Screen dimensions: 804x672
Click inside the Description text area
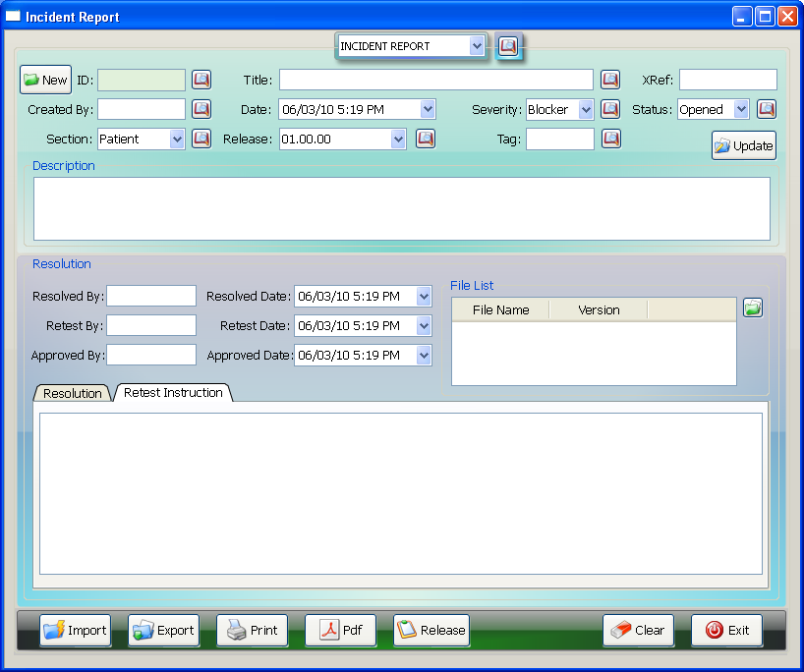pos(402,208)
